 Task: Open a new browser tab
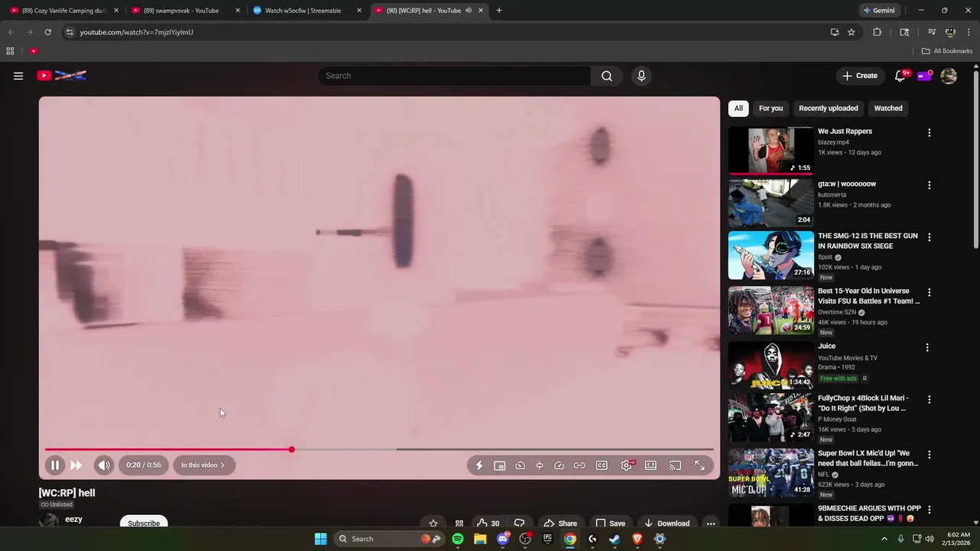click(499, 11)
